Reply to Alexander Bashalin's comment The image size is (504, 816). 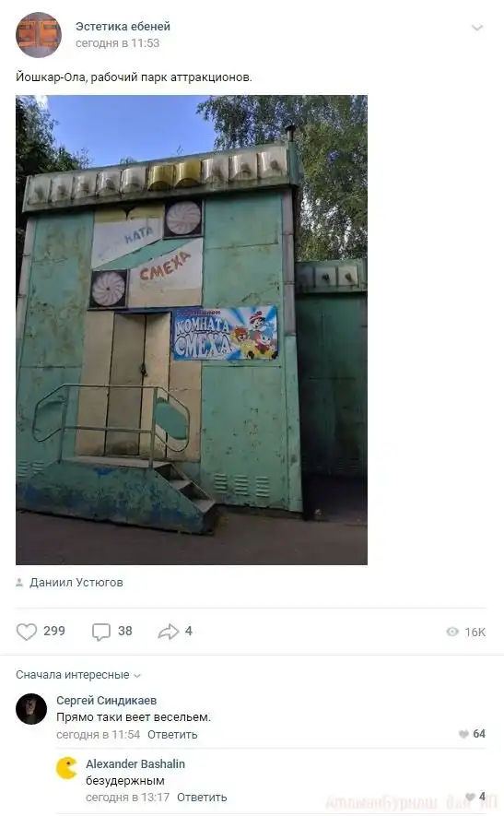pyautogui.click(x=202, y=798)
